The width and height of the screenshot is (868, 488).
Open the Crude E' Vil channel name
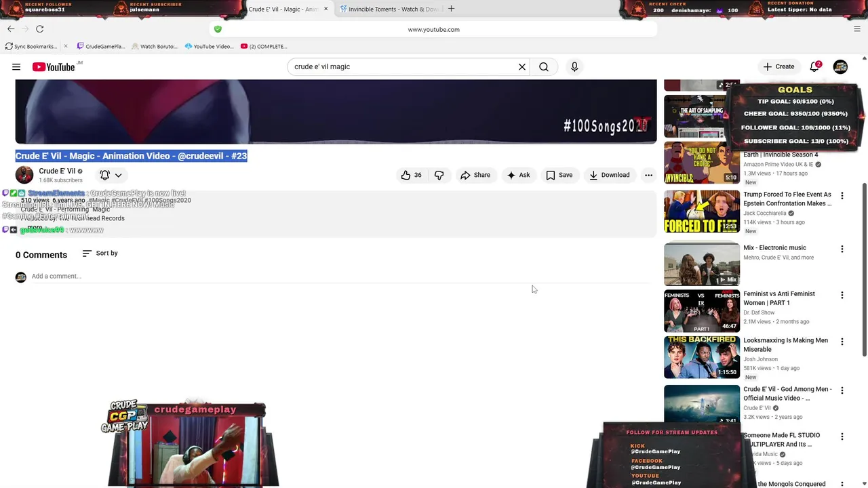57,171
